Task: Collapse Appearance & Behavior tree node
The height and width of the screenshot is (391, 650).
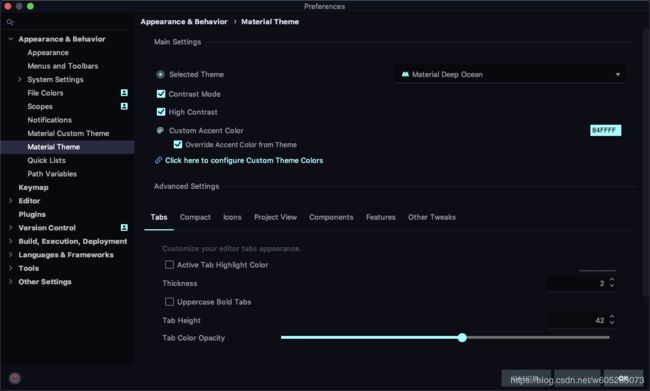Action: point(11,39)
